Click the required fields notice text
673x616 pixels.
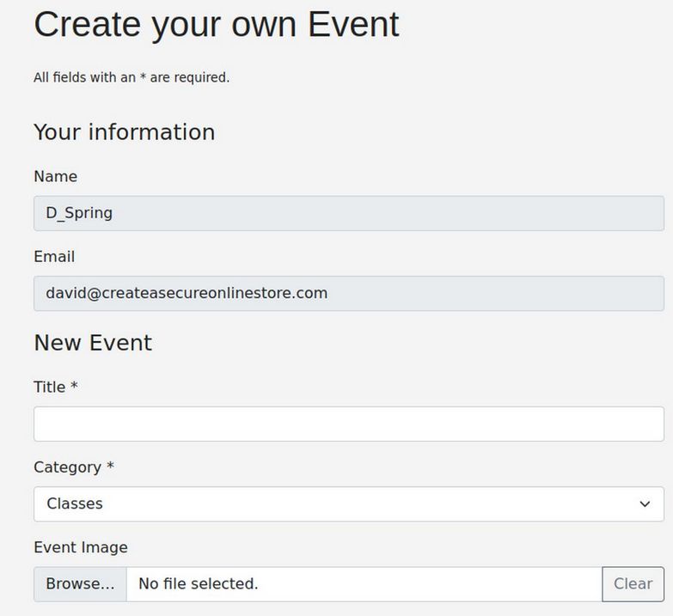[132, 77]
